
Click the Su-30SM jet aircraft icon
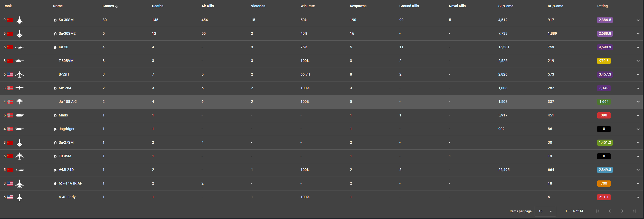[x=20, y=20]
